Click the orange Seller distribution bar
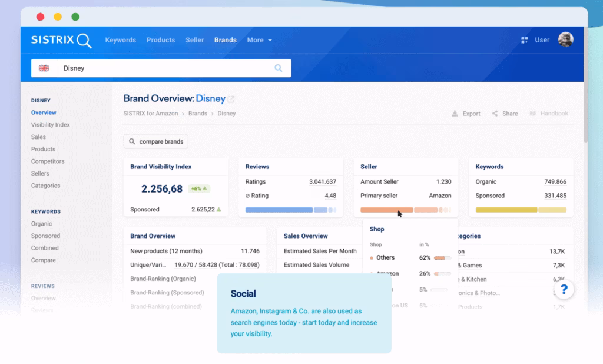603x364 pixels. pyautogui.click(x=386, y=210)
